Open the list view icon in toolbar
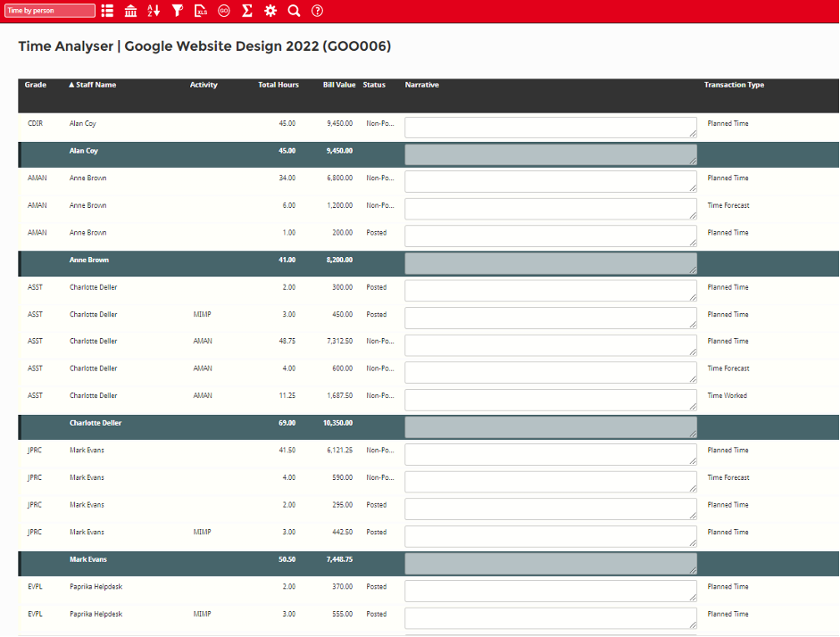The width and height of the screenshot is (840, 637). point(108,11)
